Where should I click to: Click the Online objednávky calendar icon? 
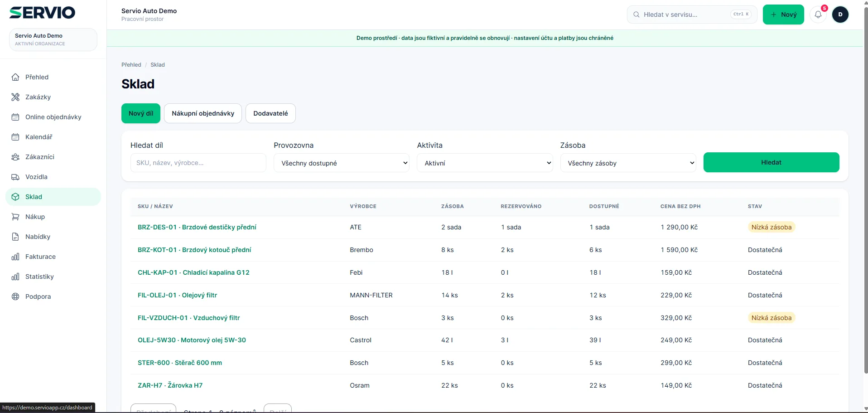click(x=15, y=117)
